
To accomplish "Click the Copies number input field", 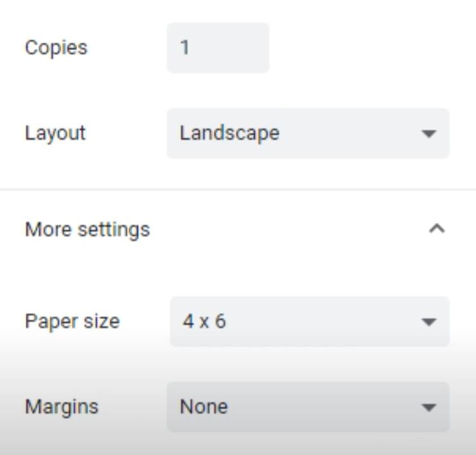I will [x=218, y=48].
